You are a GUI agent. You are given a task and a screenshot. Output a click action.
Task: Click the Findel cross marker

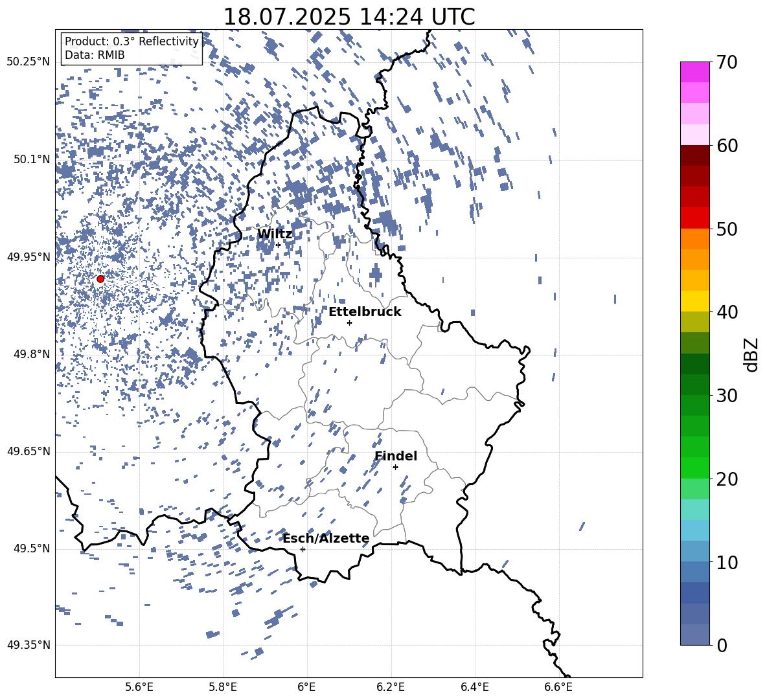coord(395,468)
